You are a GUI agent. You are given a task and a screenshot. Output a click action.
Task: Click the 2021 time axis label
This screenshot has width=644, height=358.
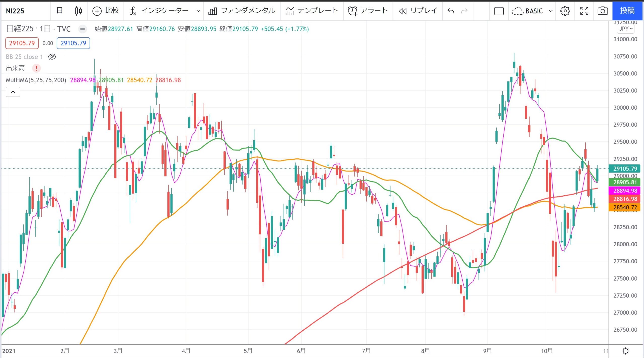(9, 351)
